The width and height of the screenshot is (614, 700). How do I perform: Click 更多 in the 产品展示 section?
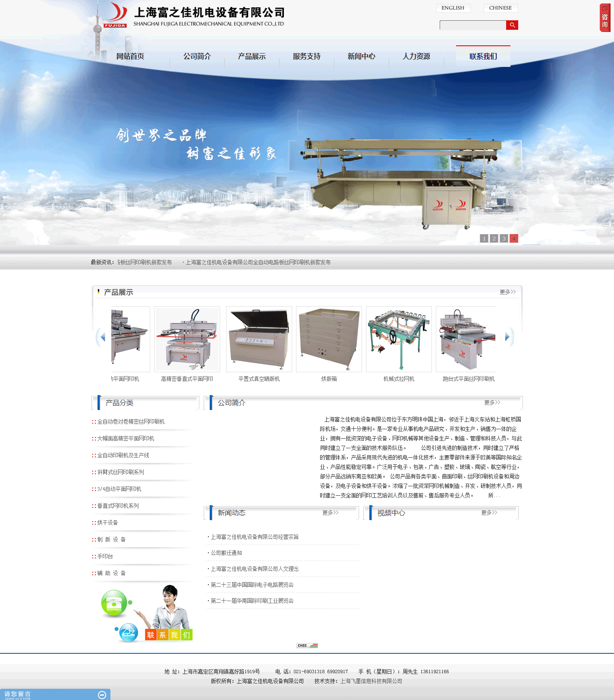point(508,292)
